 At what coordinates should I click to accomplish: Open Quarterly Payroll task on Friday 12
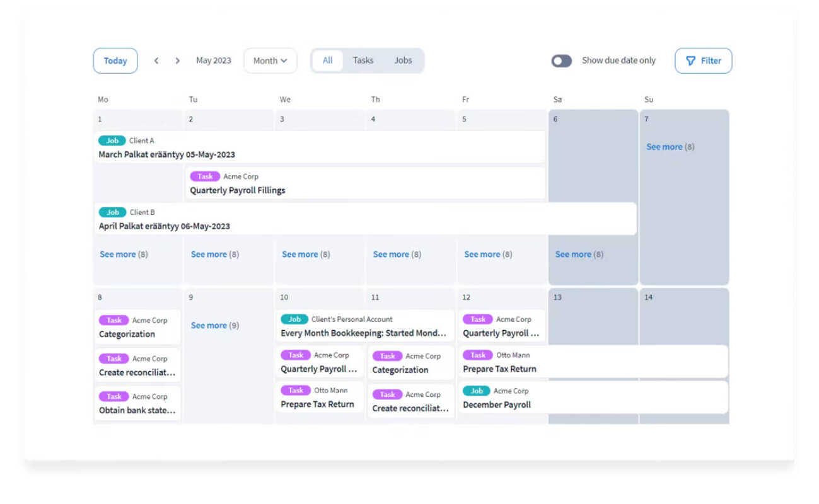(502, 326)
